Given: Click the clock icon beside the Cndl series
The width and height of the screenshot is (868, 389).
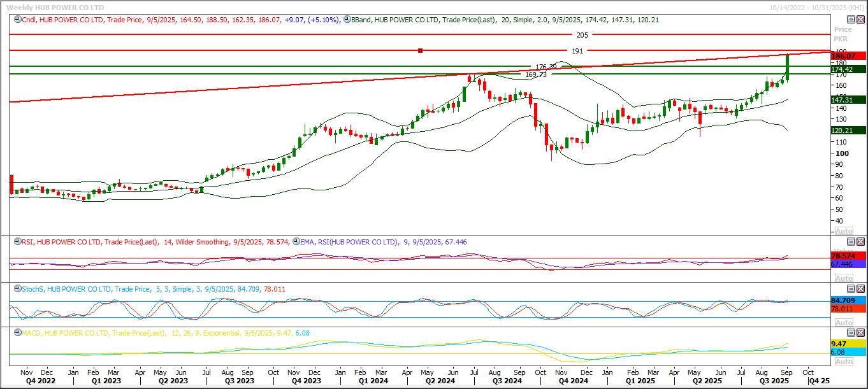Looking at the screenshot, I should [x=17, y=20].
